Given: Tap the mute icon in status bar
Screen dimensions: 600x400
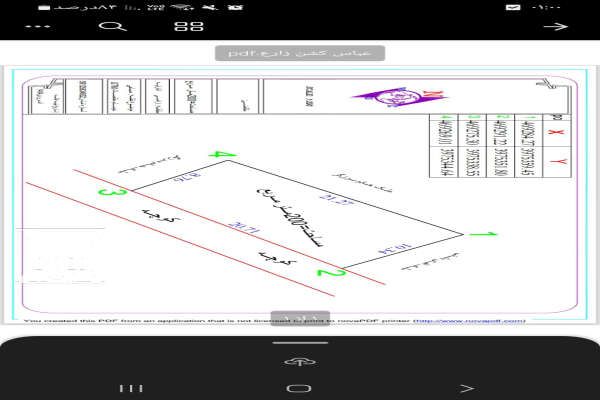Looking at the screenshot, I should click(210, 7).
